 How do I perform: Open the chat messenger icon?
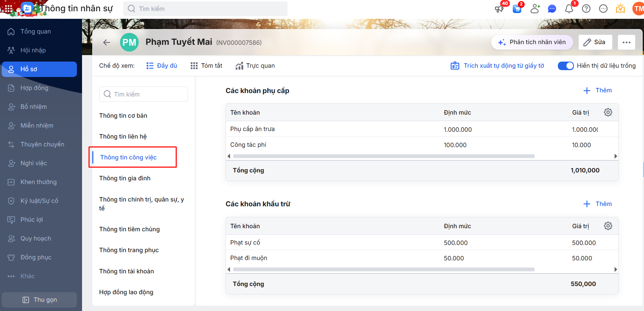pos(552,9)
